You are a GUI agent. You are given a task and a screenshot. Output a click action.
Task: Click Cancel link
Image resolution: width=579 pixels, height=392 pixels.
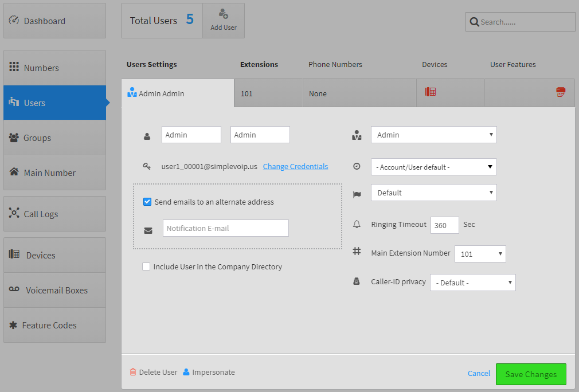coord(479,373)
